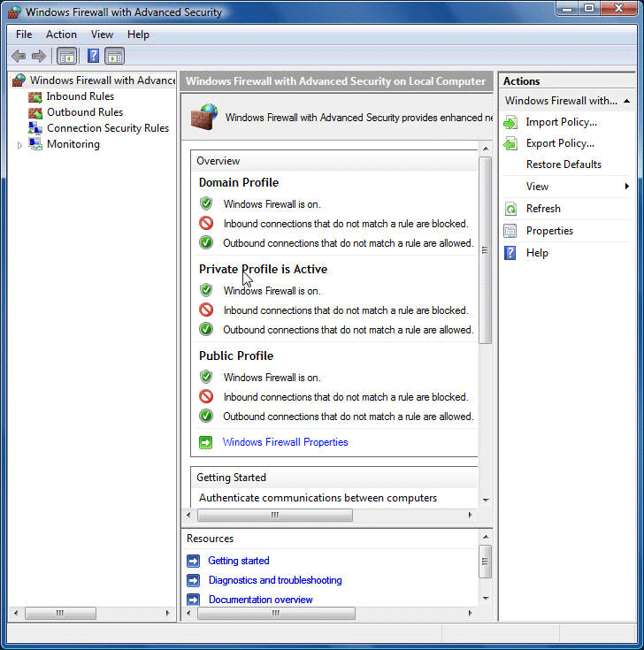
Task: Collapse the Windows Firewall with... actions section
Action: click(x=626, y=101)
